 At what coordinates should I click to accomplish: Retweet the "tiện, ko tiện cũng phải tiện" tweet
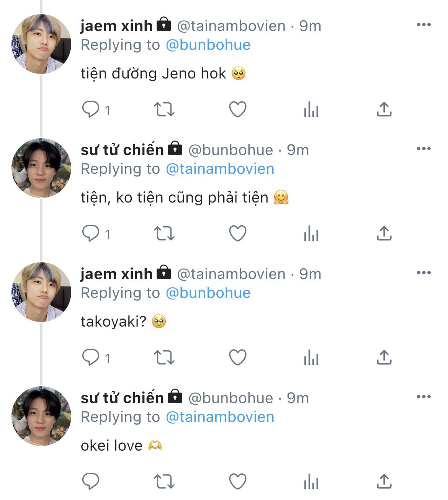pos(164,234)
